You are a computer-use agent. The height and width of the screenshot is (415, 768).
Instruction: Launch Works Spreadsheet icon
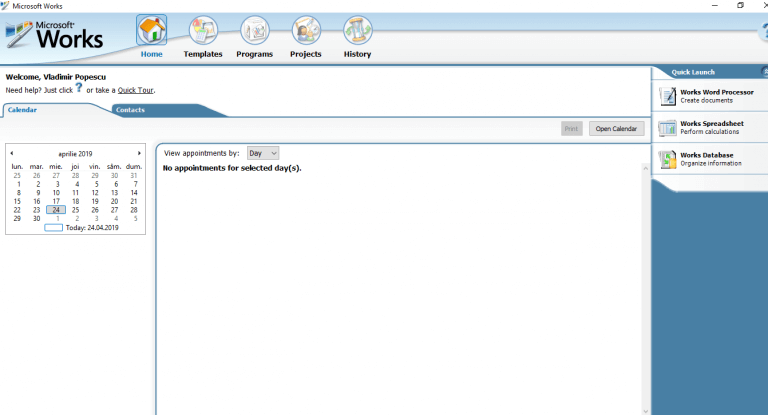pyautogui.click(x=668, y=128)
